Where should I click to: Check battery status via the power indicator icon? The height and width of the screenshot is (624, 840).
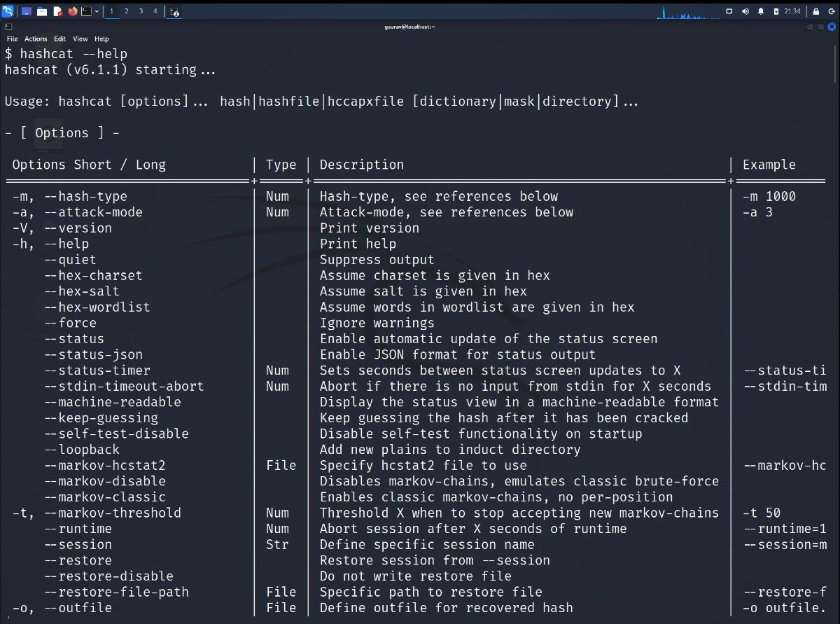[776, 11]
